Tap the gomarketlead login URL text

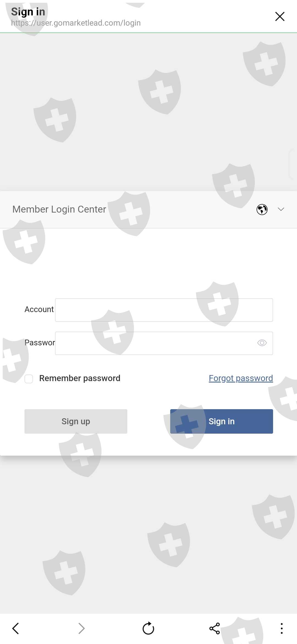pos(76,23)
